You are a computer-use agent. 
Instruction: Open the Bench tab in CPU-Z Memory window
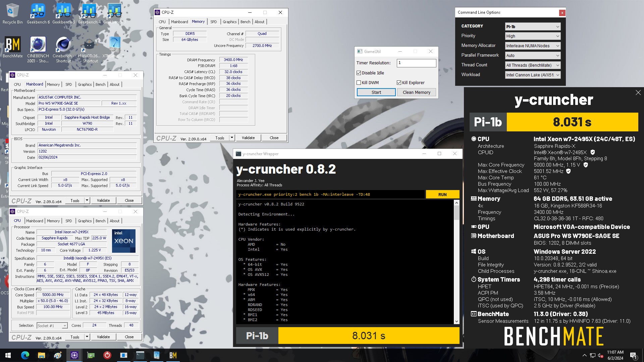click(x=245, y=22)
